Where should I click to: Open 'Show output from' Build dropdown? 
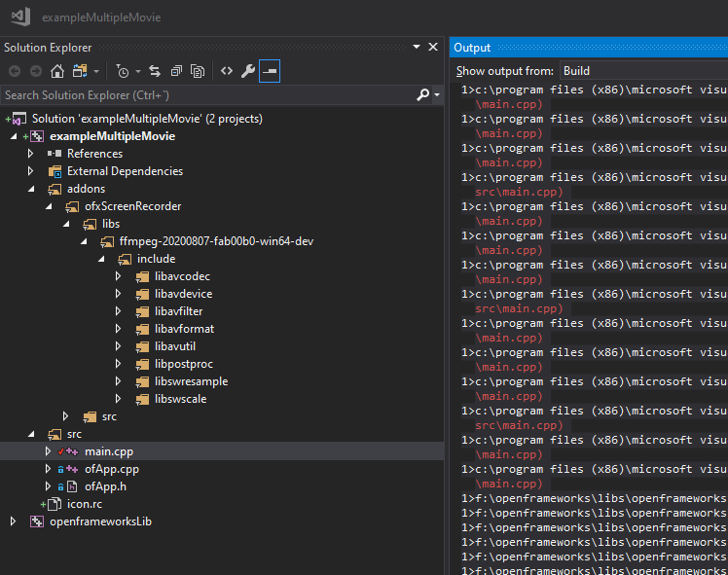(643, 71)
